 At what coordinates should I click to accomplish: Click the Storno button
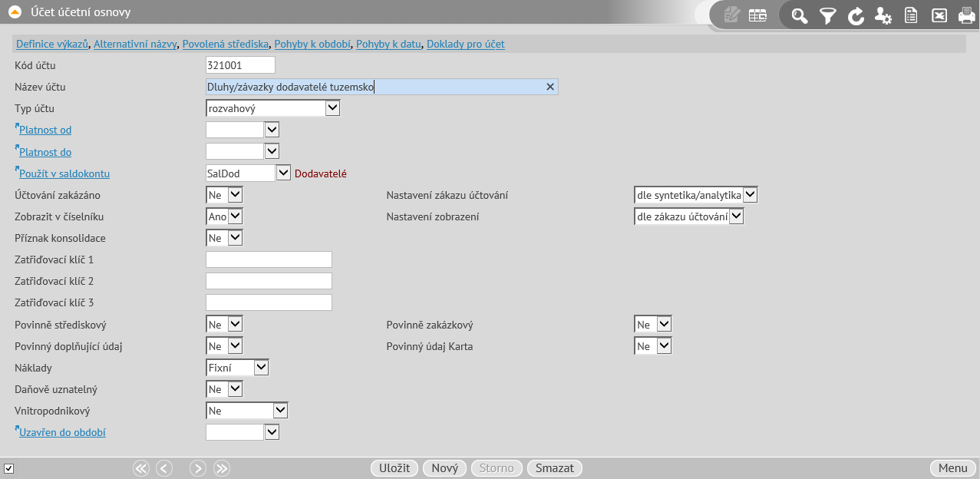[497, 468]
